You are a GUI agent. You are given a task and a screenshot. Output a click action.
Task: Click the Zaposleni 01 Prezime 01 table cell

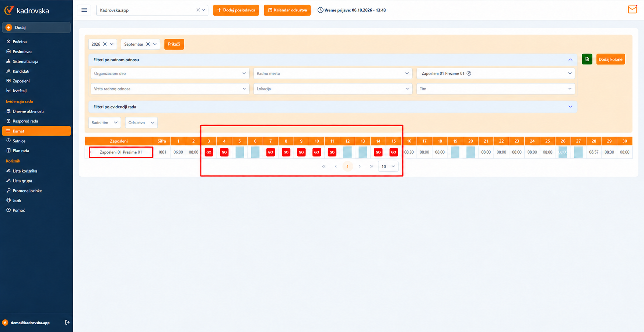tap(121, 152)
